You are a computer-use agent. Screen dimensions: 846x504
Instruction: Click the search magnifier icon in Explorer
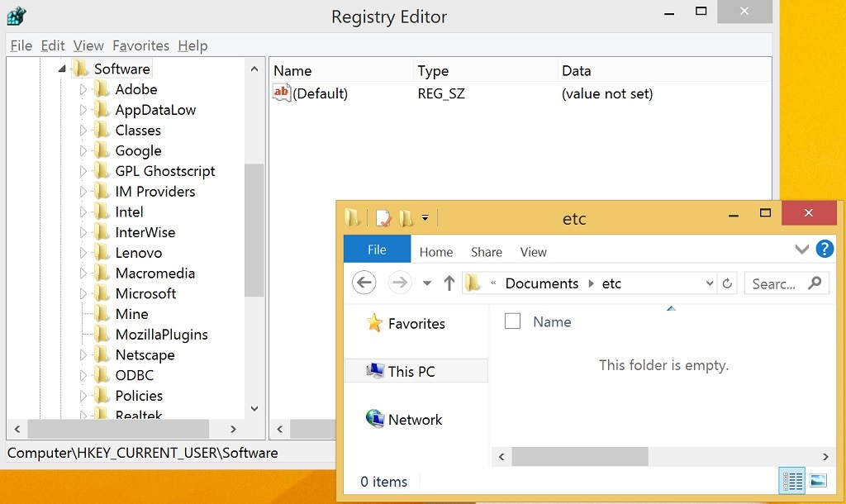(815, 283)
